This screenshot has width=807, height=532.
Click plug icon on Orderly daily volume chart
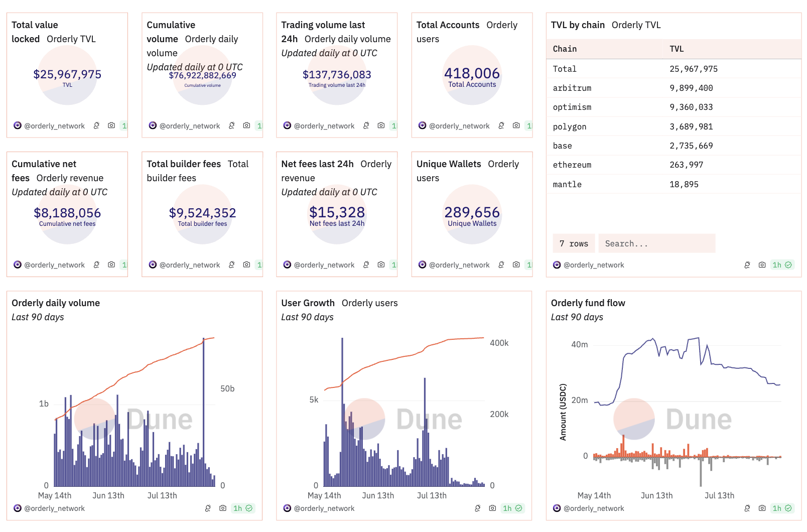pyautogui.click(x=208, y=508)
